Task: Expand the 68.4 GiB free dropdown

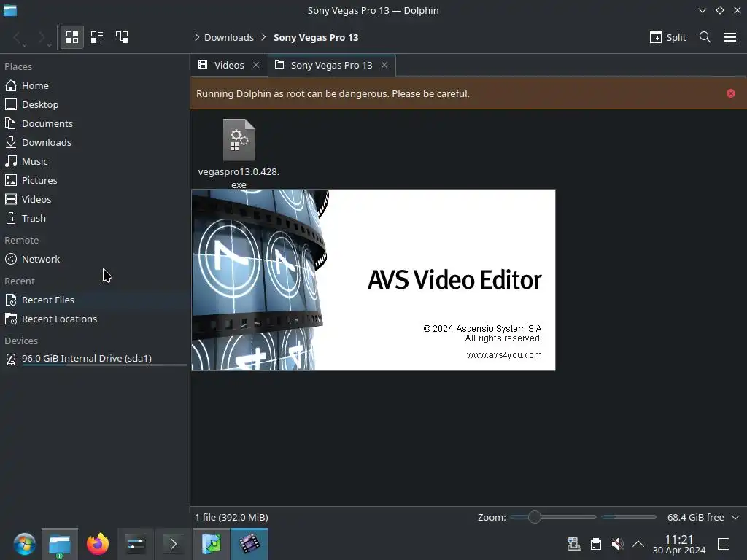Action: (735, 517)
